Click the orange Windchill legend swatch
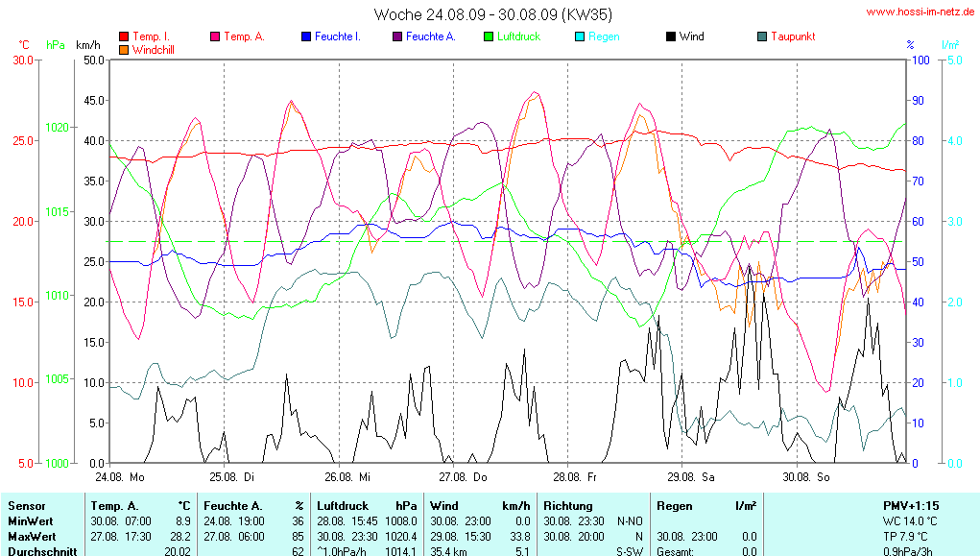 (x=124, y=49)
